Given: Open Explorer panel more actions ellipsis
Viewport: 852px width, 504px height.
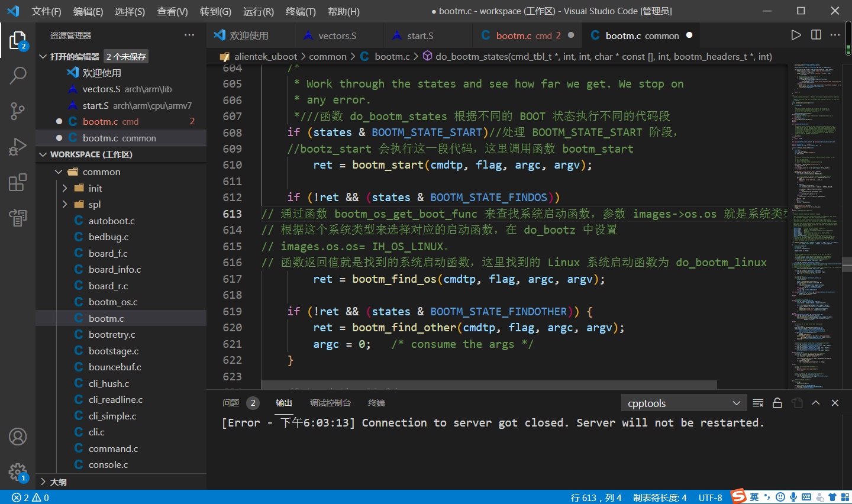Looking at the screenshot, I should pos(189,35).
